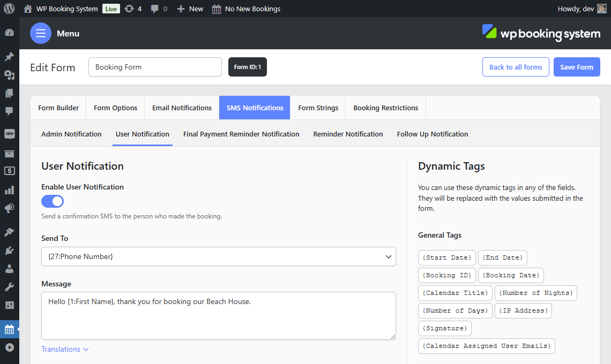
Task: Click Back to all forms
Action: click(516, 67)
